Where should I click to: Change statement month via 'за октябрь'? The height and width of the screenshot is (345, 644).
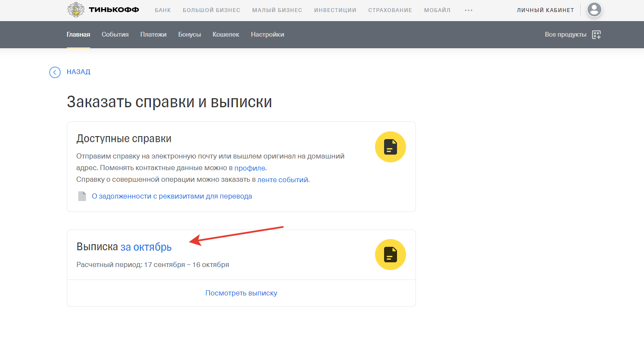click(146, 247)
